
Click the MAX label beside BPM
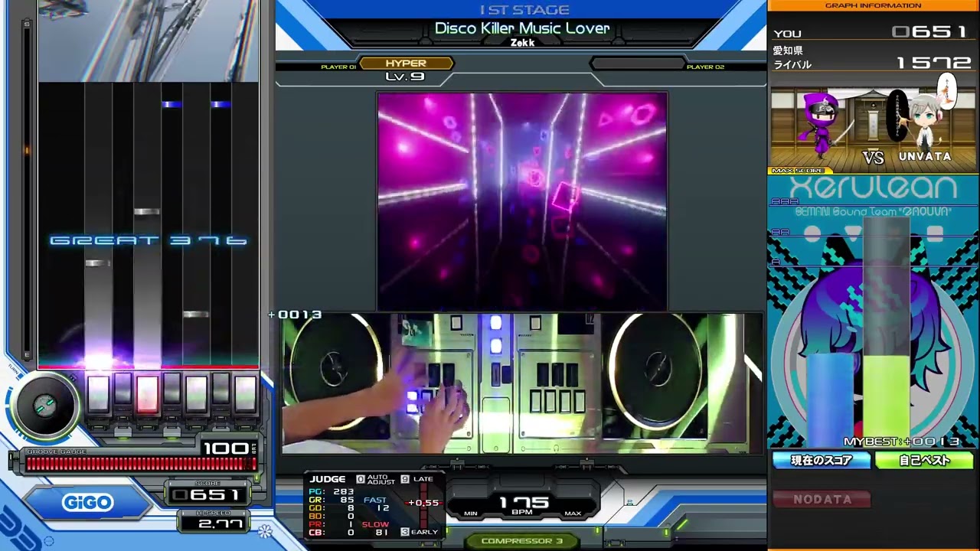(573, 514)
